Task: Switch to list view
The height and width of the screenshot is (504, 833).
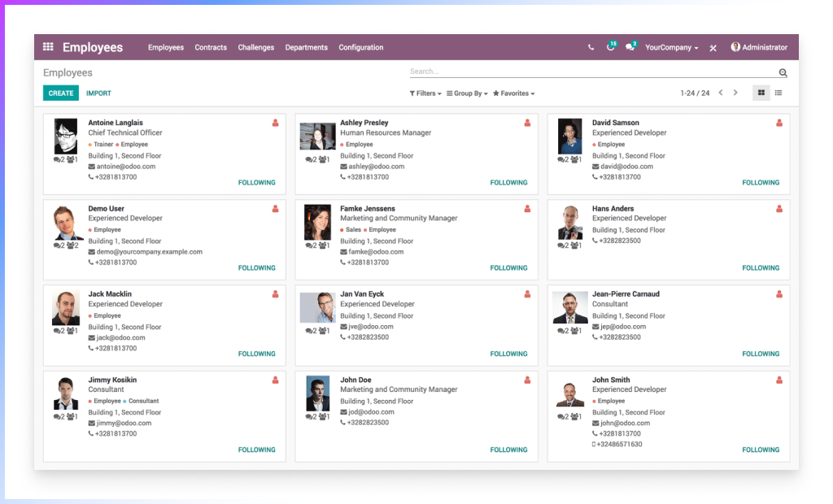Action: point(778,93)
